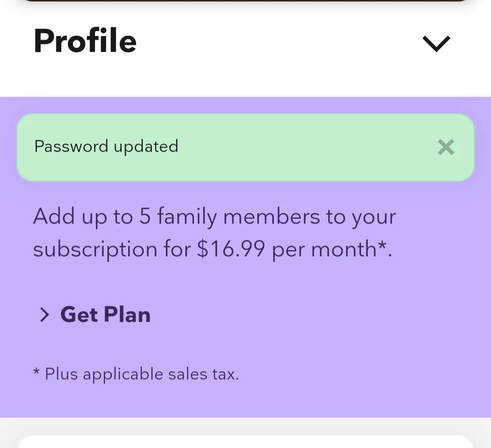Tap the dark bar above Profile
Viewport: 491px width, 448px height.
click(245, 0)
